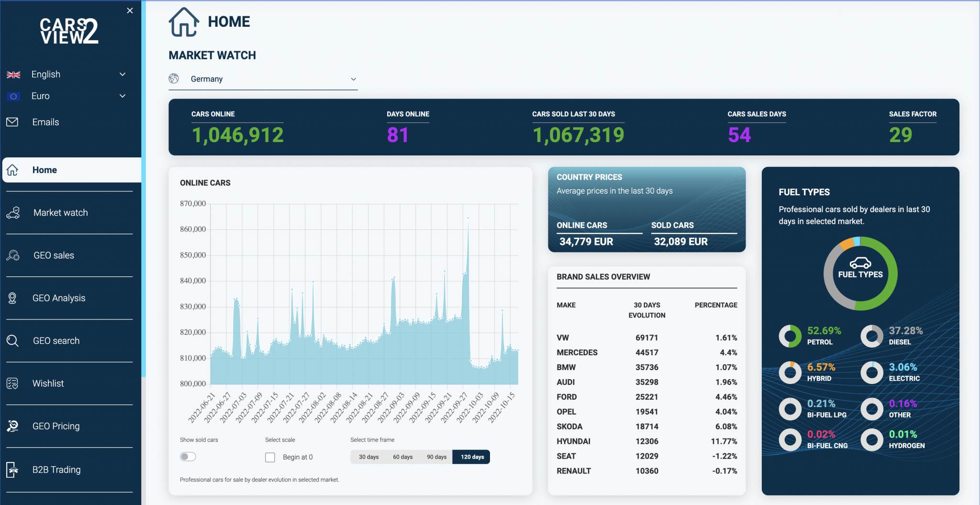Click the B2B Trading icon
Image resolution: width=980 pixels, height=505 pixels.
coord(12,470)
